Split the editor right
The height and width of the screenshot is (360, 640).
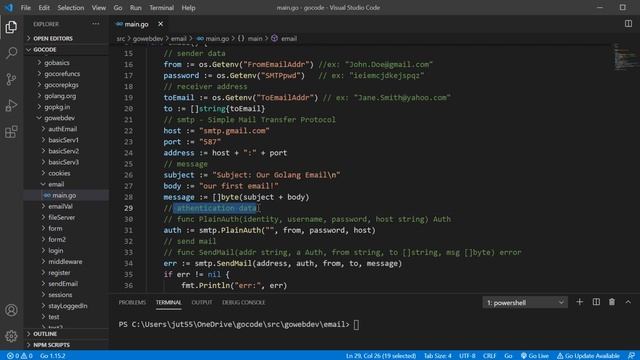628,24
